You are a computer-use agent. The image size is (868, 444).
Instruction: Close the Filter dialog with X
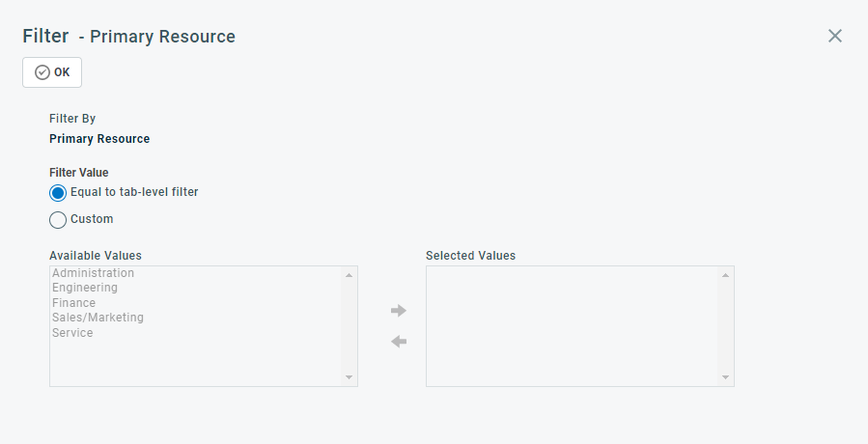tap(835, 36)
